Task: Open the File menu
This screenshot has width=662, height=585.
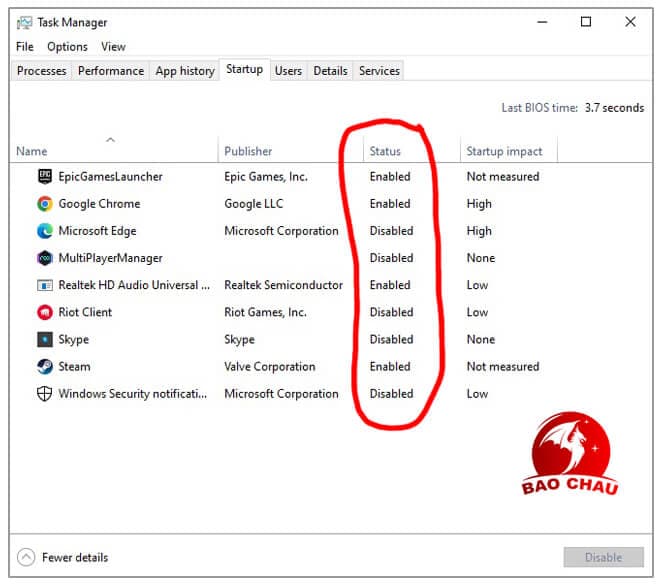Action: click(x=24, y=46)
